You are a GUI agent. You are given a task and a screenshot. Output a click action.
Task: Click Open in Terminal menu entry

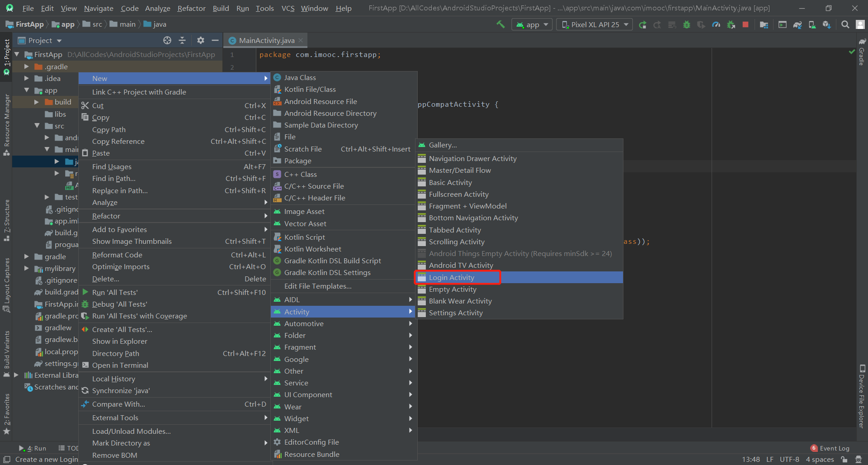click(174, 365)
